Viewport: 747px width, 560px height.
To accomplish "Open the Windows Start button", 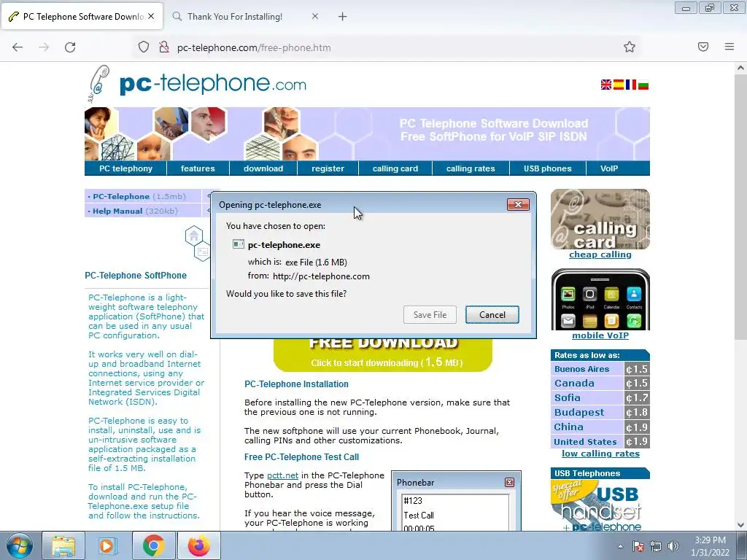I will click(x=20, y=545).
